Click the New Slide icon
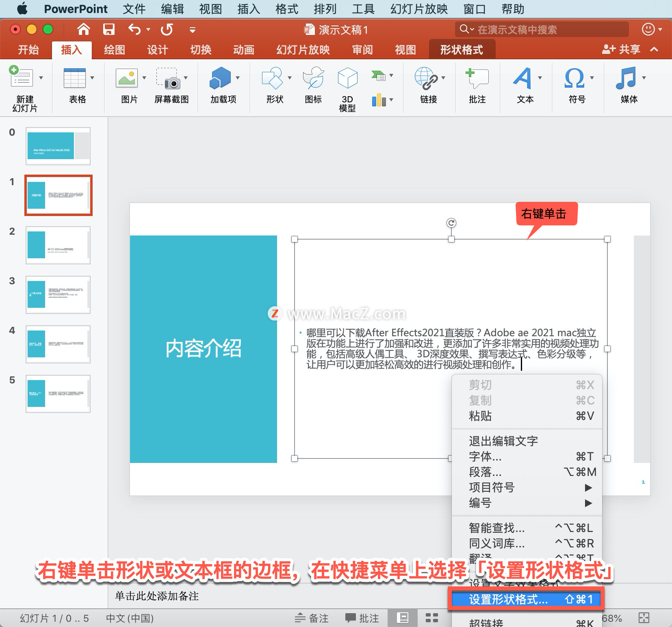 (21, 77)
